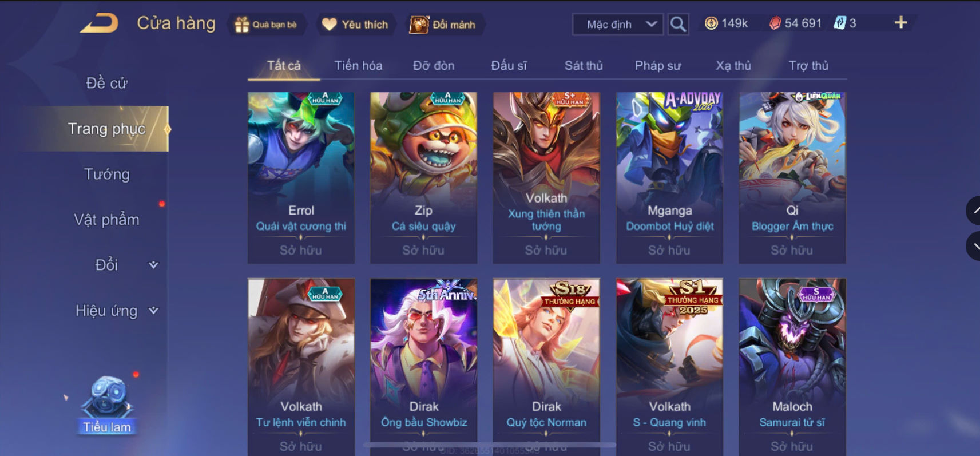Screen dimensions: 980x456
Task: Open Vật phẩm in the sidebar
Action: coord(106,220)
